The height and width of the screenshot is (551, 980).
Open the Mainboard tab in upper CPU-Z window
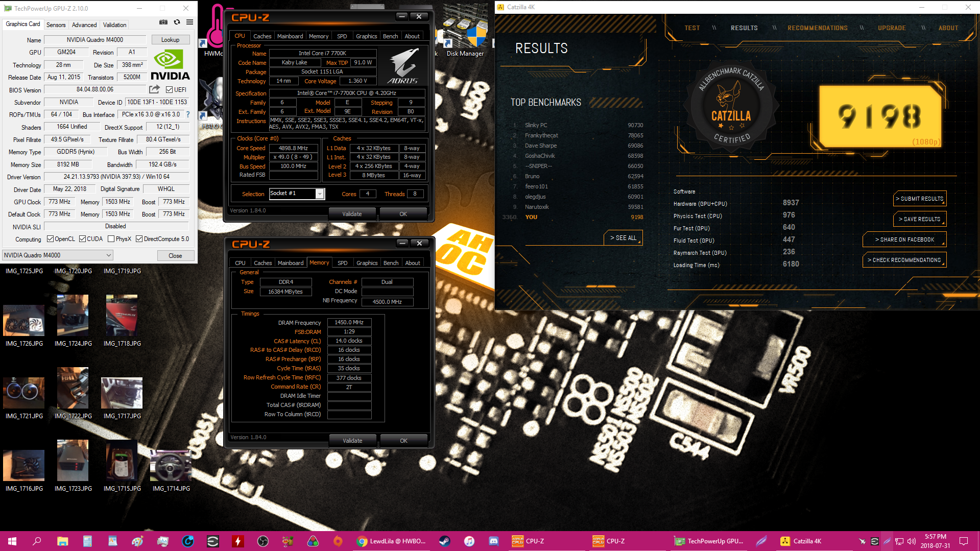pyautogui.click(x=290, y=36)
